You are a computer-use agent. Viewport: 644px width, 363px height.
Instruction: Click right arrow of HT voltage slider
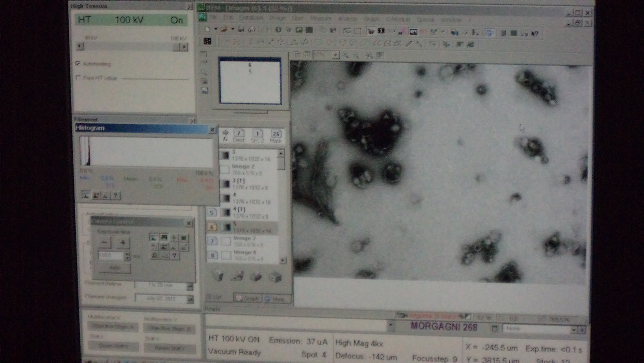tap(184, 47)
